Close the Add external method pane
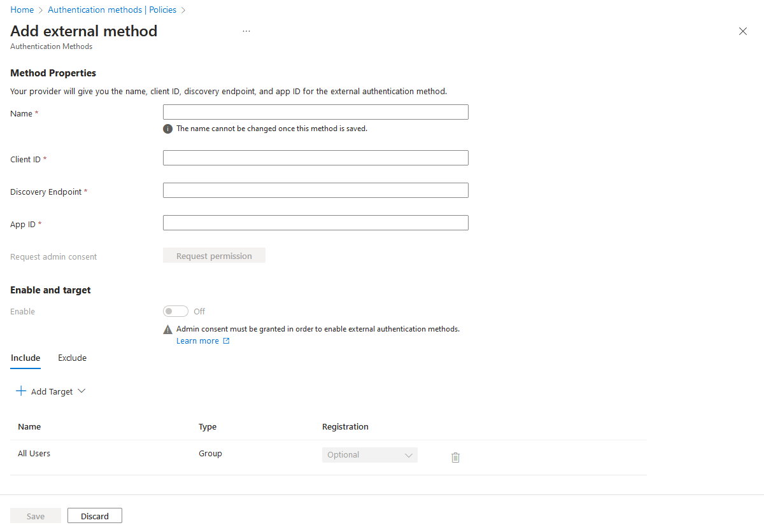The image size is (764, 532). (742, 31)
